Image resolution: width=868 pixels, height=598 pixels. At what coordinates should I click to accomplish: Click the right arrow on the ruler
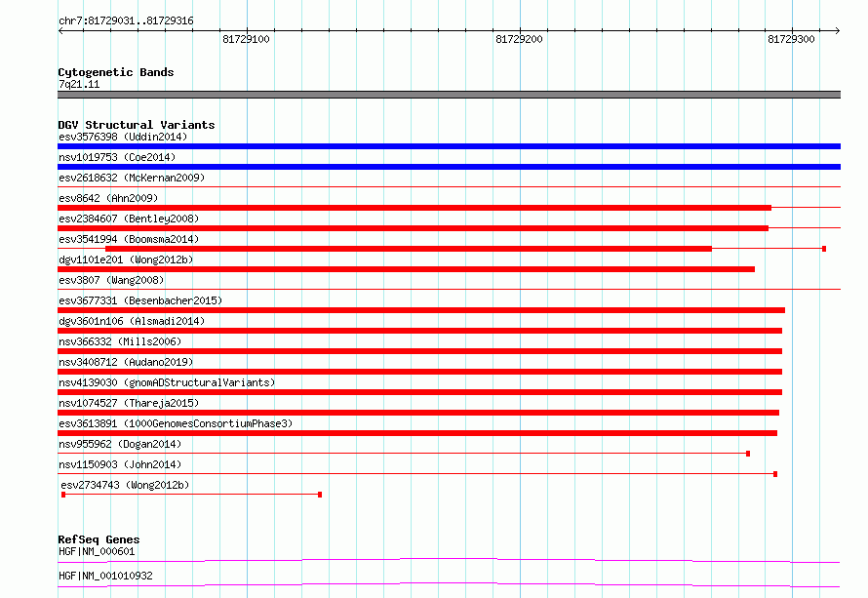click(837, 30)
